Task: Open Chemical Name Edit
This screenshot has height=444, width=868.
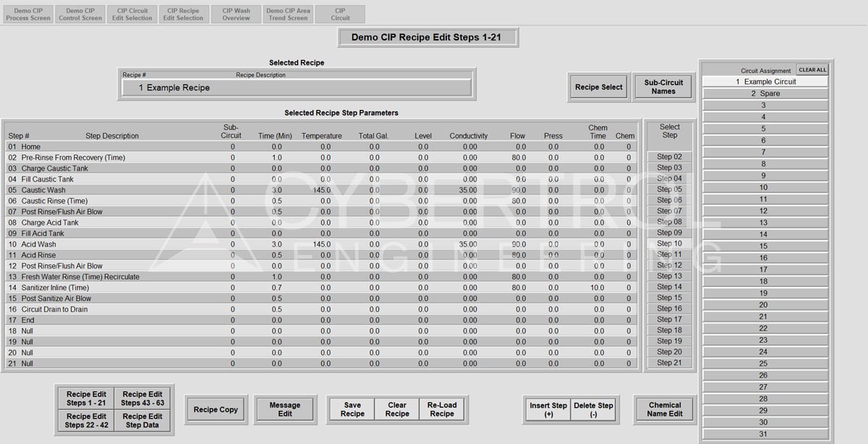Action: [665, 410]
